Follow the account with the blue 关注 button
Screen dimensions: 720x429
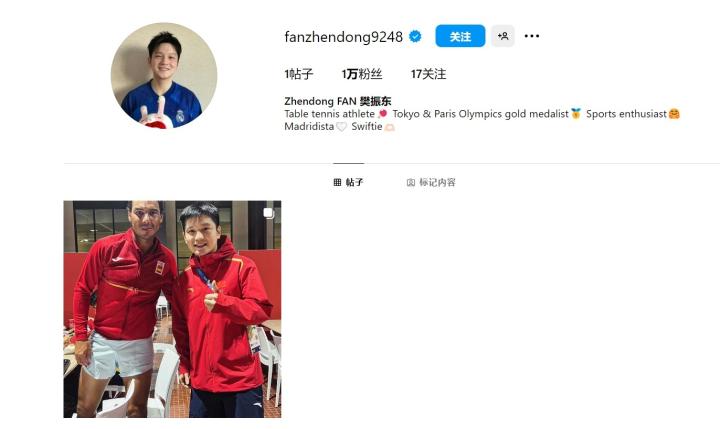pyautogui.click(x=460, y=36)
